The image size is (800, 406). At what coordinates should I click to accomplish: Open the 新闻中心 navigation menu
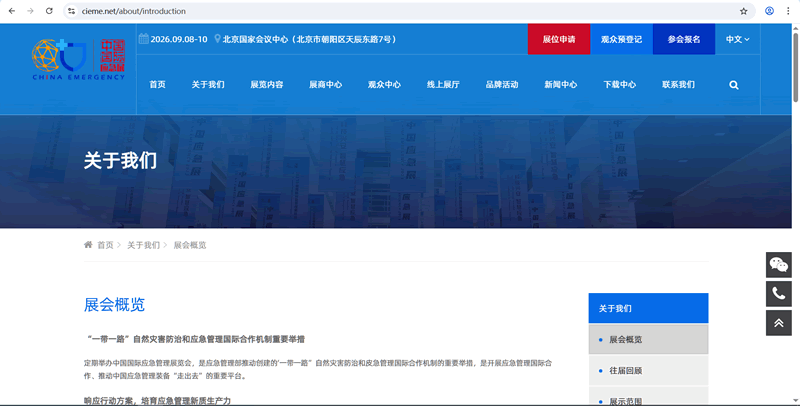(560, 85)
